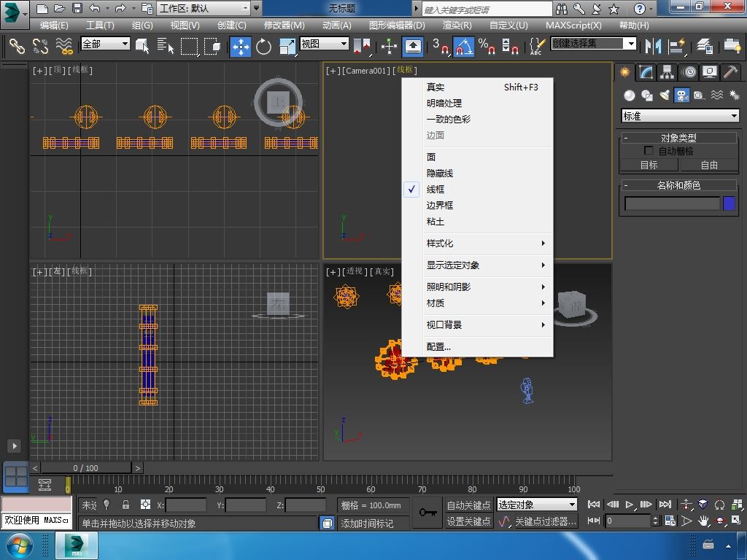This screenshot has width=747, height=560.
Task: Choose 隐藏线 from the context menu
Action: 440,173
